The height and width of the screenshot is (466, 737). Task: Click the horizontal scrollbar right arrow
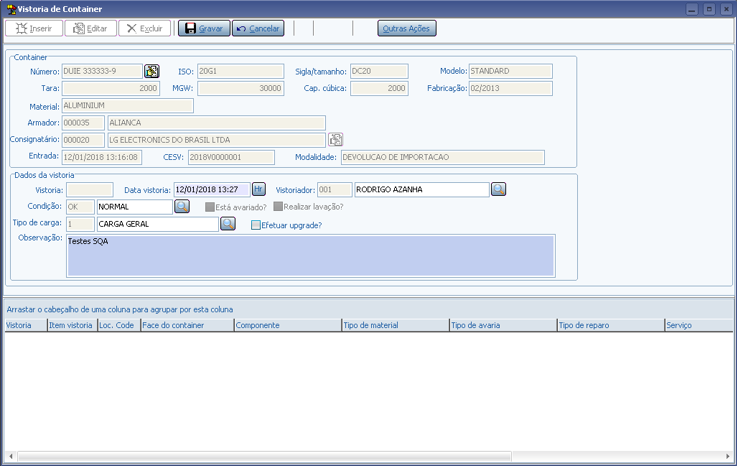point(728,456)
